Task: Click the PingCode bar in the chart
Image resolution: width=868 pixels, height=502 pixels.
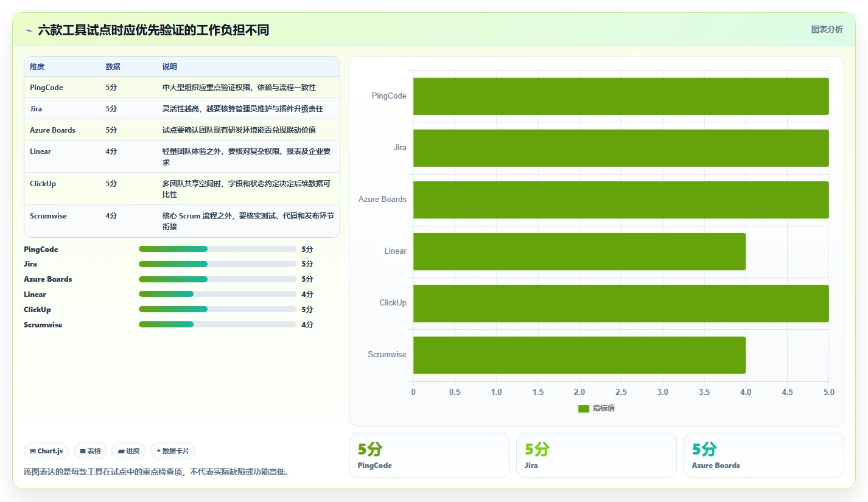Action: 621,96
